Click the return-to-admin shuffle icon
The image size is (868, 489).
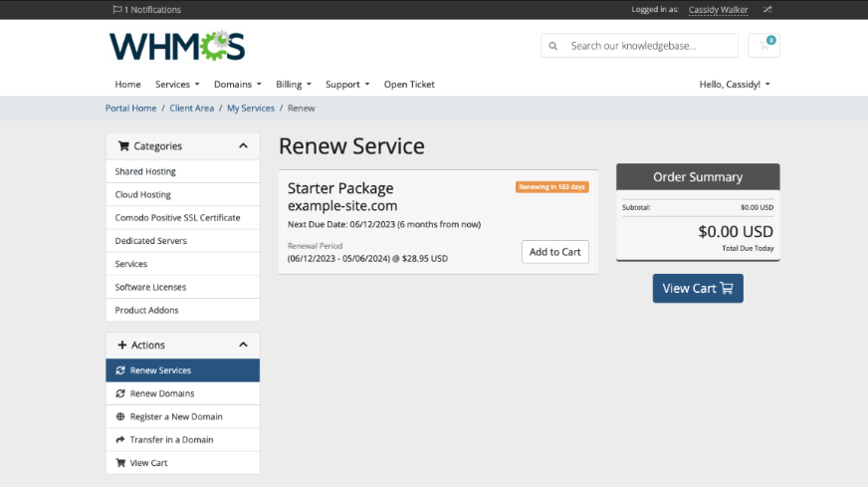(767, 9)
